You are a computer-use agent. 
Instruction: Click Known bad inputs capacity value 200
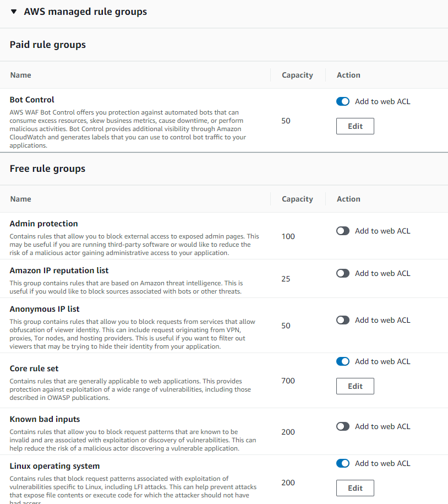(x=288, y=432)
